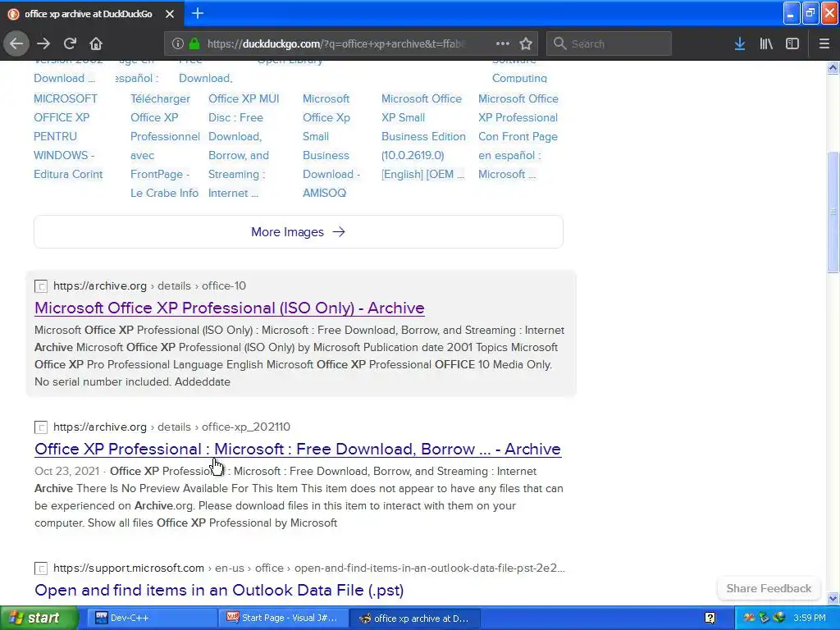Open MICROSOFT OFFICE XP PENTRU WINDOWS image link
The width and height of the screenshot is (840, 630).
pyautogui.click(x=68, y=136)
